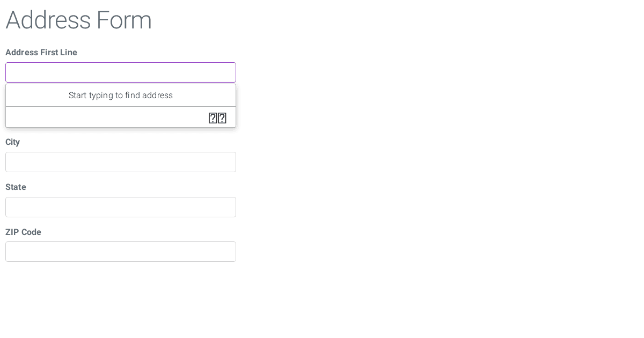
Task: Click the Address First Line label
Action: 41,53
